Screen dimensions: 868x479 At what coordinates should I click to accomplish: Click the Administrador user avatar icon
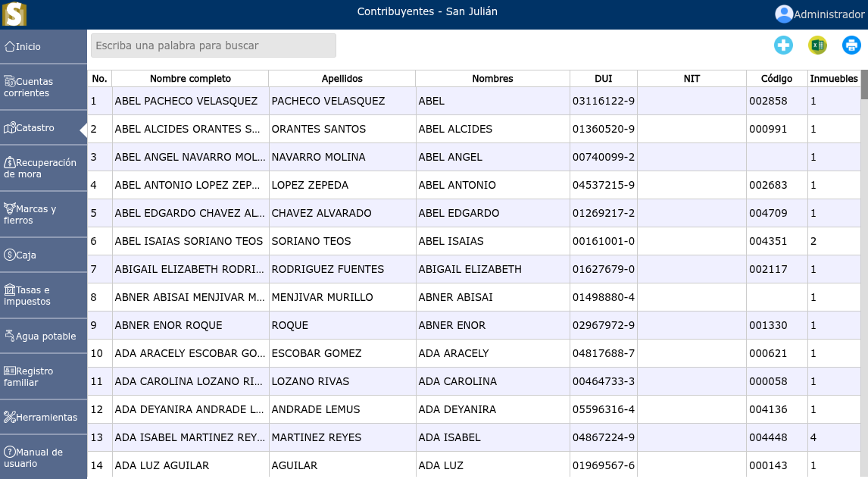click(x=784, y=14)
